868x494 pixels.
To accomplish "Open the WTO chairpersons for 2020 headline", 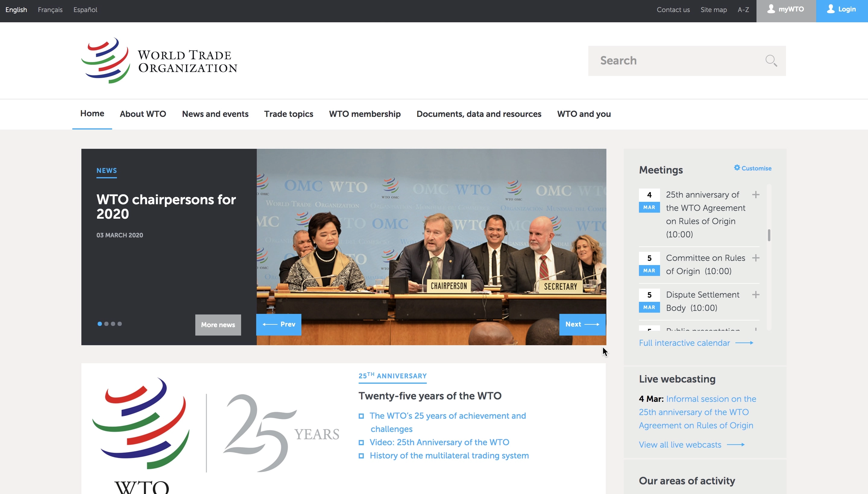I will click(166, 207).
